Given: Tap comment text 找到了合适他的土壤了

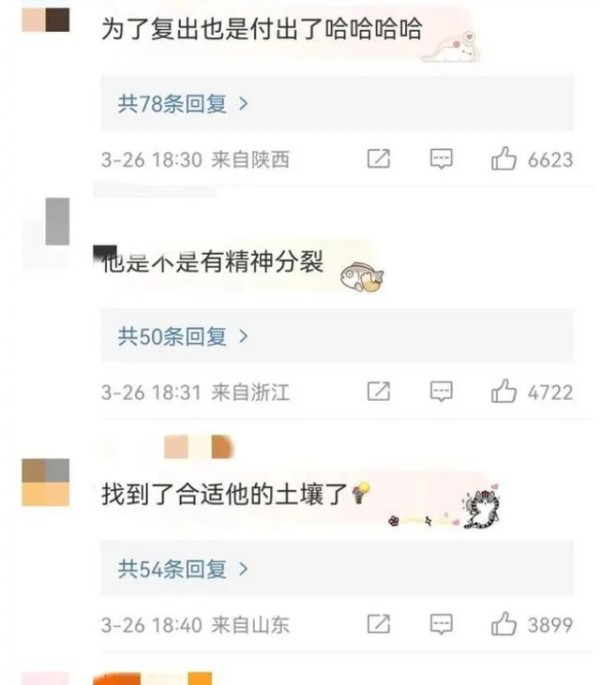Looking at the screenshot, I should [225, 495].
